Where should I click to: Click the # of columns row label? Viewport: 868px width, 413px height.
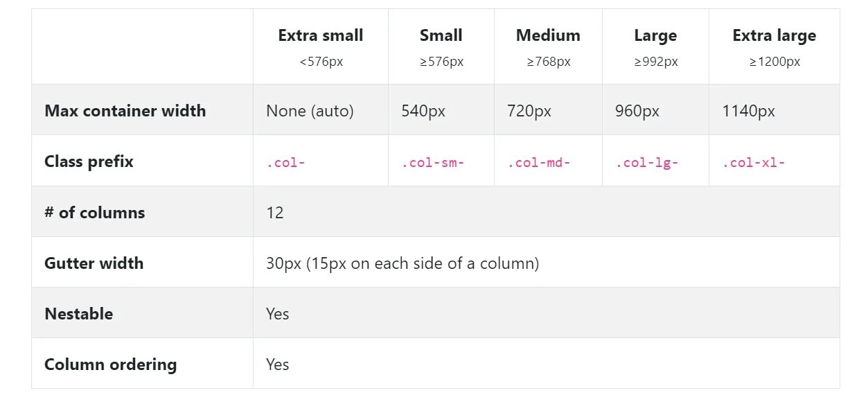(95, 212)
